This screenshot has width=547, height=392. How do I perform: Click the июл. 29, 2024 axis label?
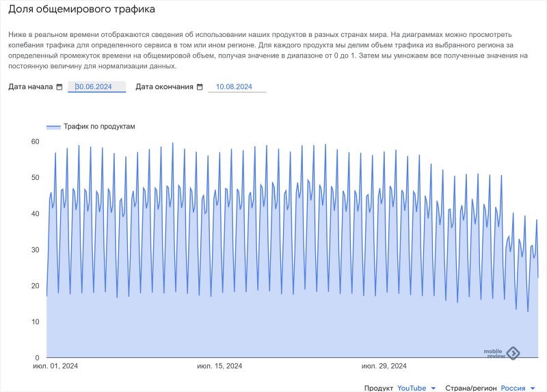point(384,366)
